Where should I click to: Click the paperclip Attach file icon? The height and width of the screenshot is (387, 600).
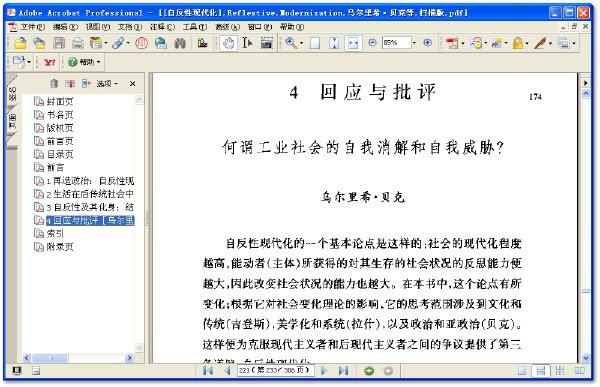pyautogui.click(x=118, y=43)
